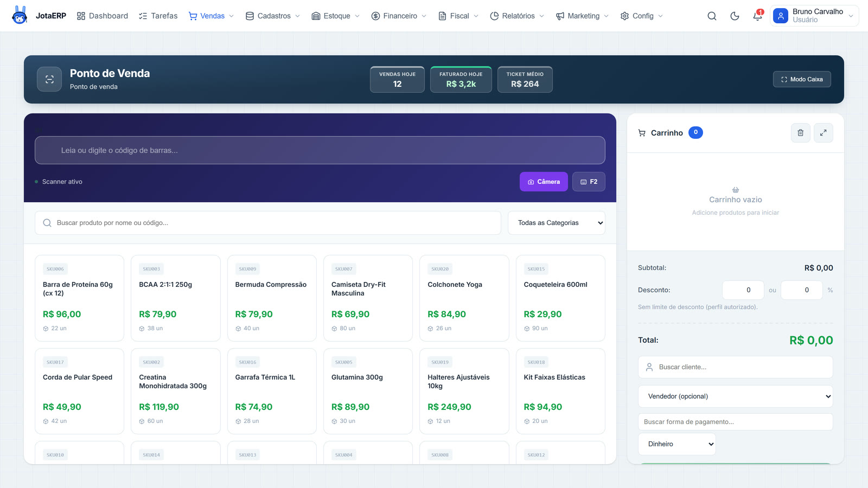Expand the cart panel fullscreen
The width and height of the screenshot is (868, 488).
point(823,133)
